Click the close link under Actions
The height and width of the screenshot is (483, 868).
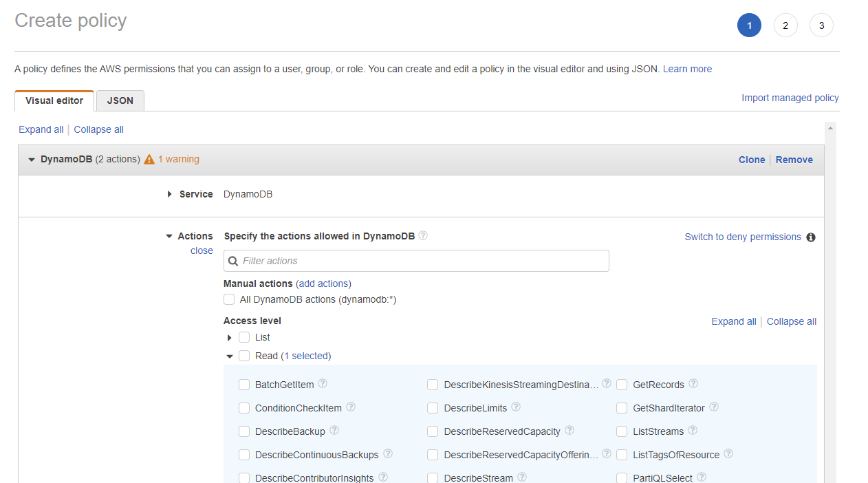202,250
